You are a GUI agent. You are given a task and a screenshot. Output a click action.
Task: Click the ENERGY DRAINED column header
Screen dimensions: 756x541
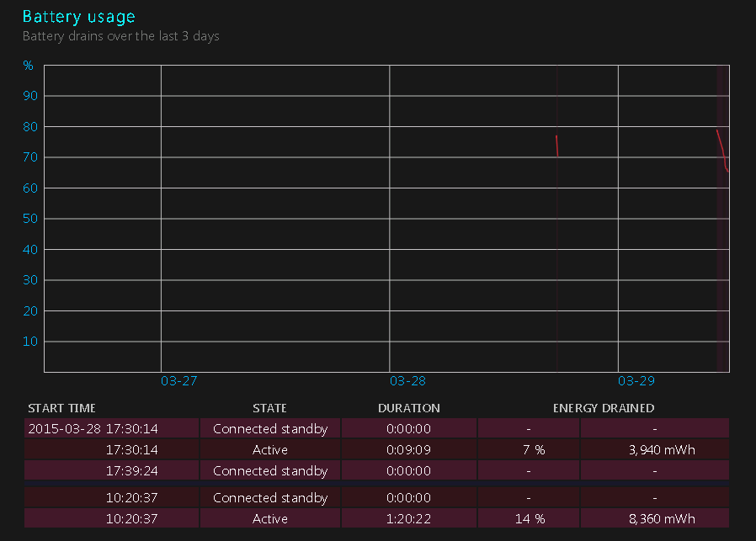pyautogui.click(x=603, y=409)
